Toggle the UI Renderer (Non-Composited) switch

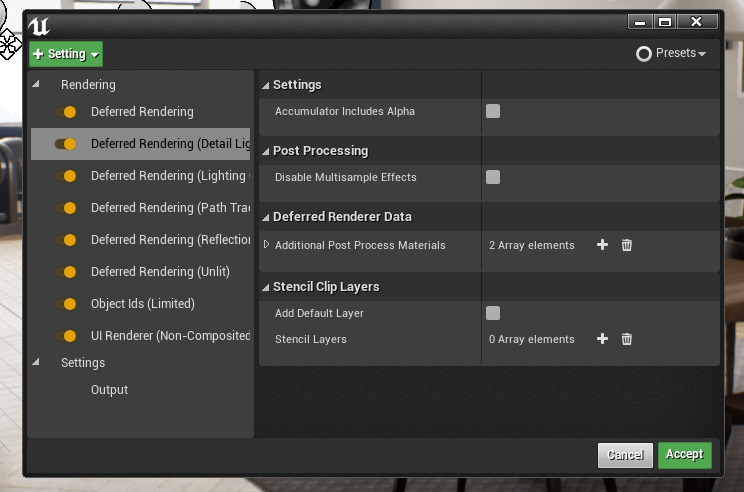click(66, 336)
